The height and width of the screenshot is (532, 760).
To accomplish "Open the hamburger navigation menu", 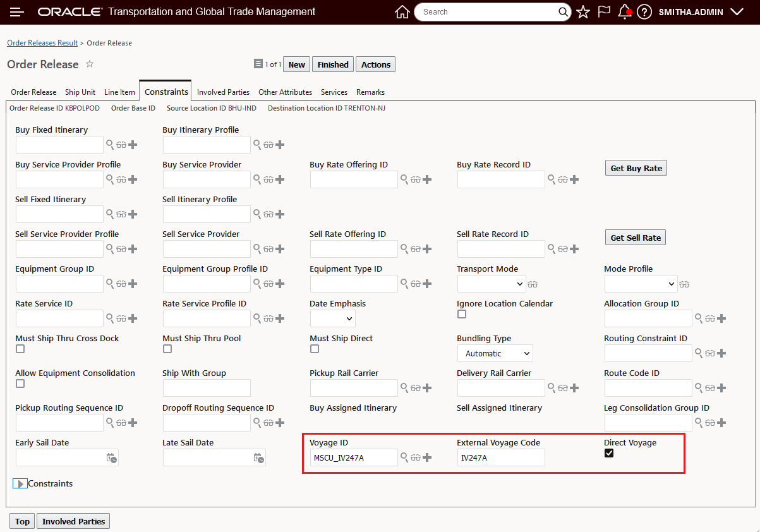I will point(17,12).
